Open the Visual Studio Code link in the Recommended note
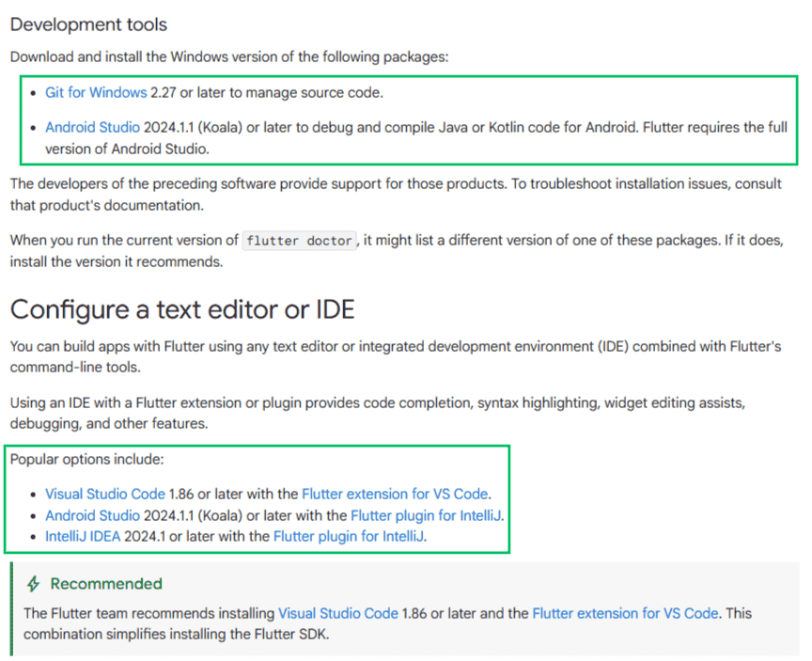 338,613
